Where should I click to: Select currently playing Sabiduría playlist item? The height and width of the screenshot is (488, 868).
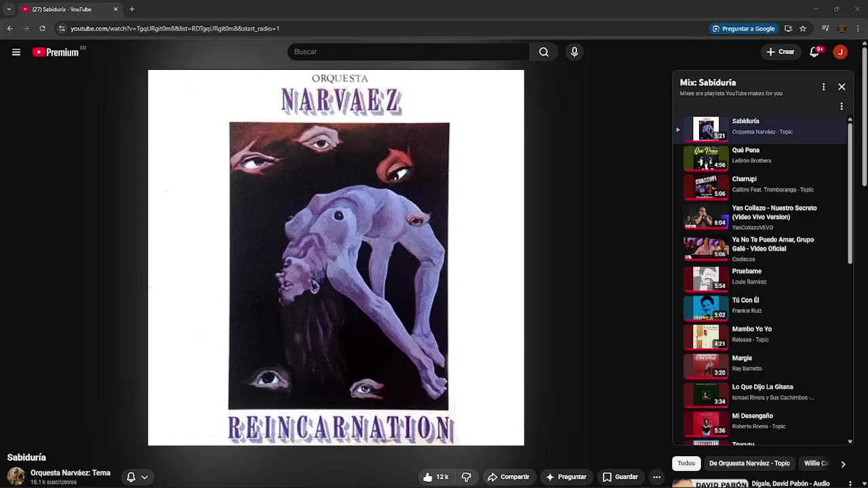(759, 129)
